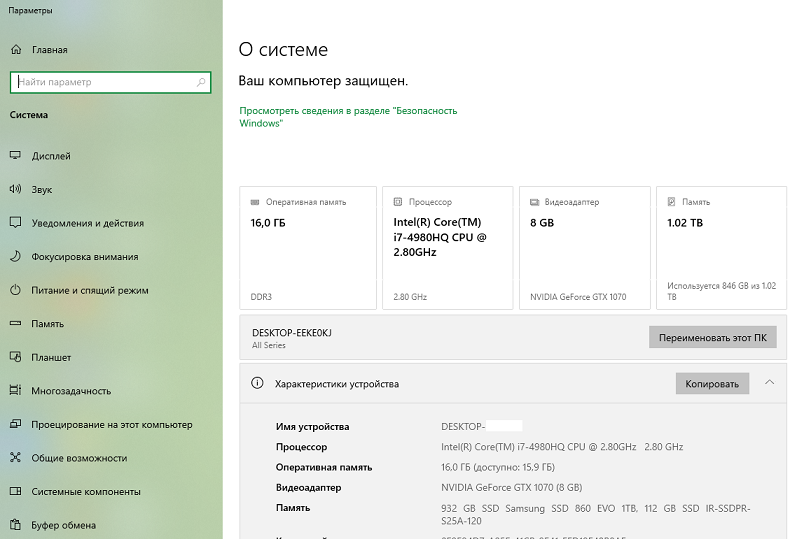The height and width of the screenshot is (539, 790).
Task: Click the Multitasking icon in sidebar
Action: (15, 391)
